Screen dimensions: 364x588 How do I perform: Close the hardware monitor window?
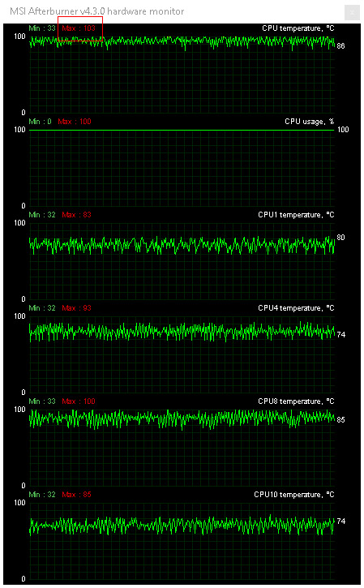tap(352, 12)
